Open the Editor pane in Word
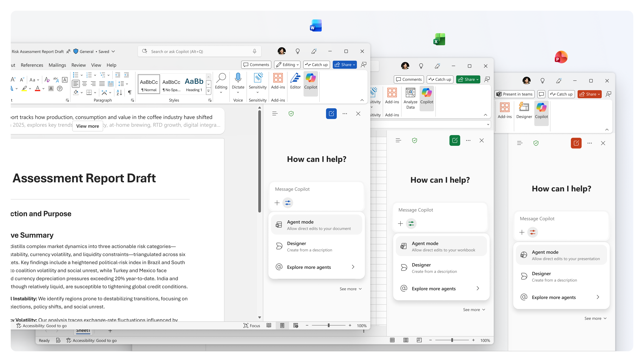Image resolution: width=644 pixels, height=362 pixels. pyautogui.click(x=295, y=82)
